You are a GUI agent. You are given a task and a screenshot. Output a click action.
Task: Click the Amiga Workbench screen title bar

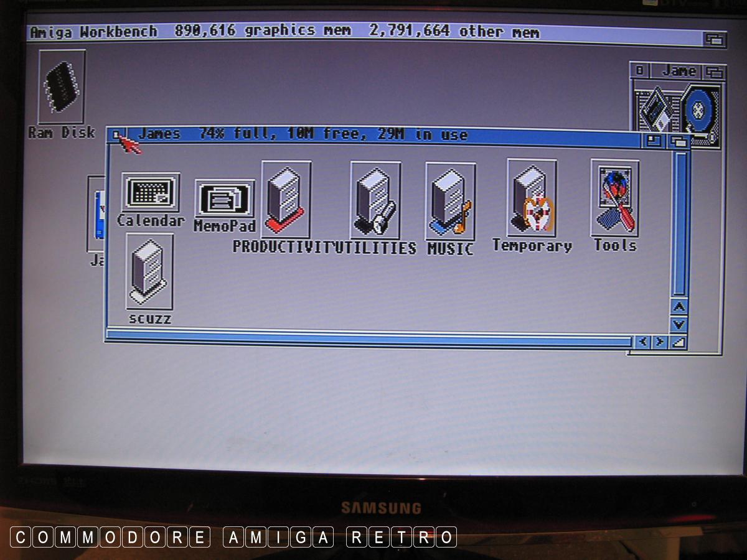[361, 32]
